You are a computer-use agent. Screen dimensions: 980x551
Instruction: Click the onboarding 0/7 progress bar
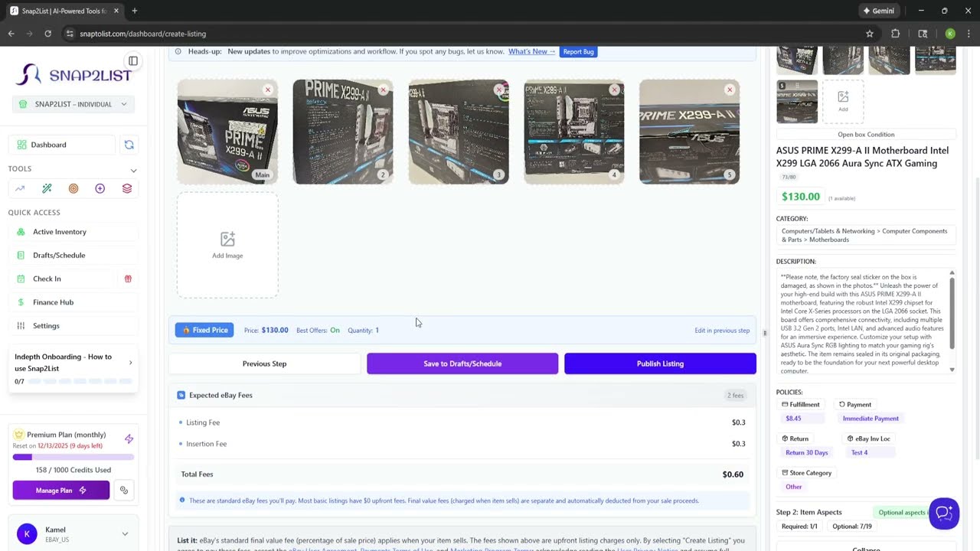click(81, 381)
